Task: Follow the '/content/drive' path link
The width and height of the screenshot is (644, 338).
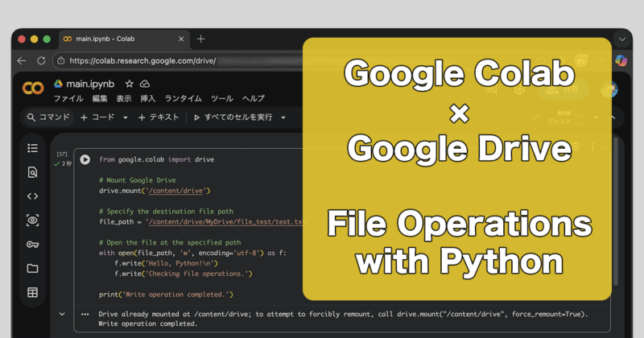Action: click(x=175, y=191)
